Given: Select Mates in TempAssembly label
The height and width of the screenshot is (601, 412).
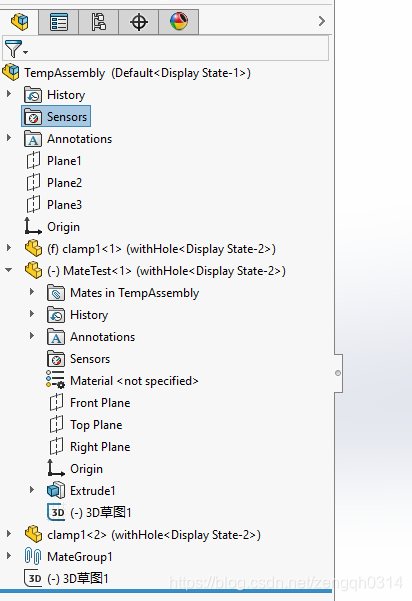Looking at the screenshot, I should pos(135,293).
